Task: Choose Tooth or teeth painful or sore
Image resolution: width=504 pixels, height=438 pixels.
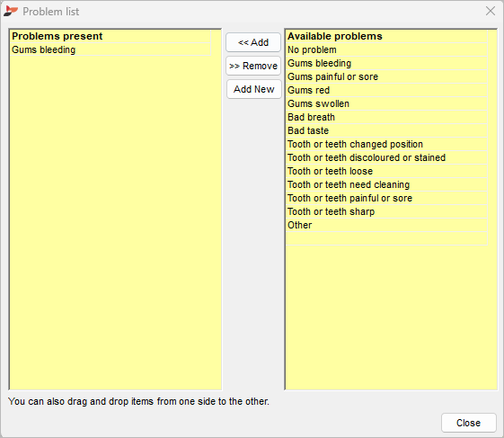Action: pos(386,198)
